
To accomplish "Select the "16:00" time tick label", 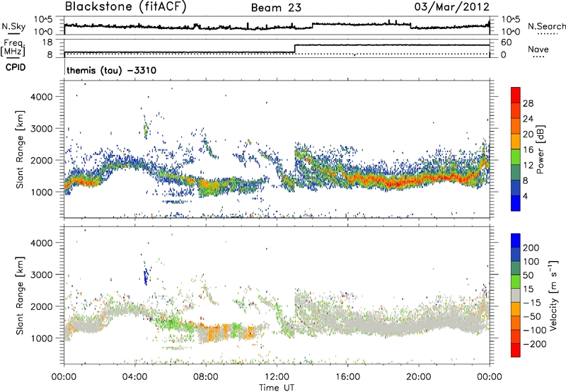I will pos(347,377).
